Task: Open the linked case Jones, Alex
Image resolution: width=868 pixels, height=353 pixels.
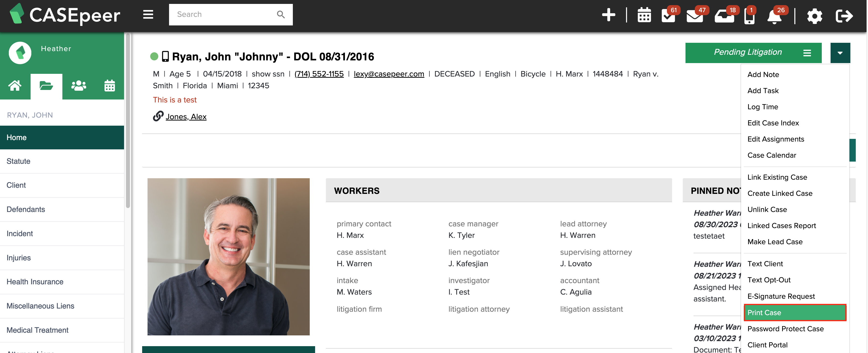Action: point(186,117)
